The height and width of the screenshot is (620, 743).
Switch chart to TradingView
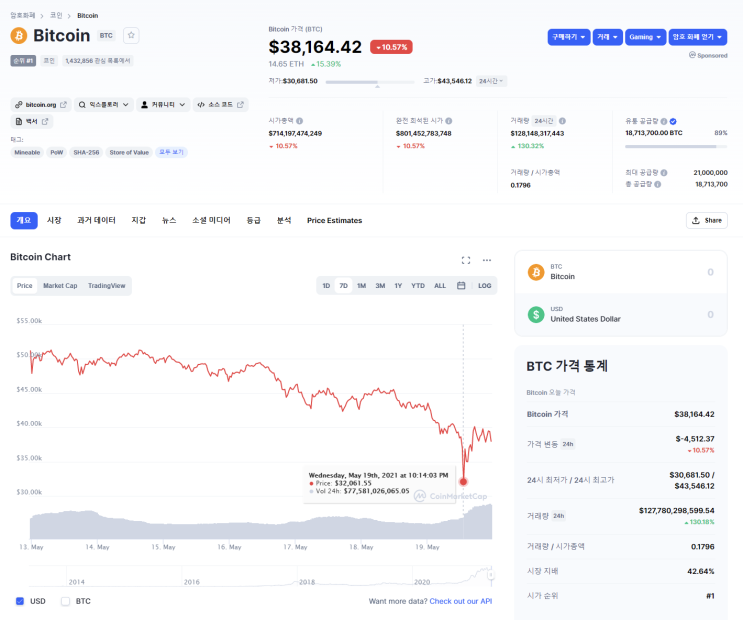(x=107, y=285)
